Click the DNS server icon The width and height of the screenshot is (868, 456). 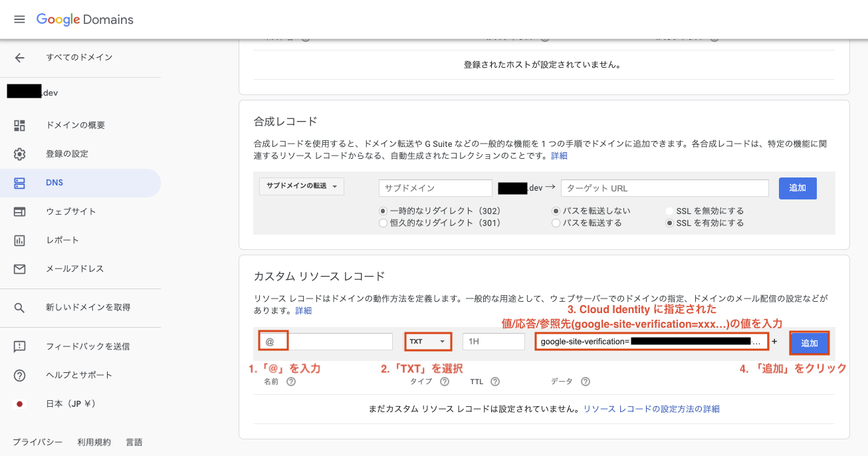tap(19, 183)
